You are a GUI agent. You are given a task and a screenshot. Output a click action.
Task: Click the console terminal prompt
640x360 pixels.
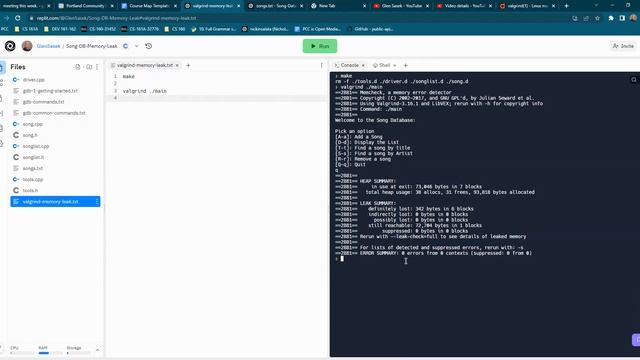(x=342, y=259)
